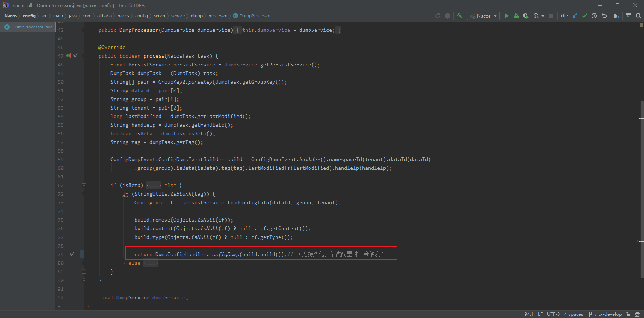The height and width of the screenshot is (318, 644).
Task: Commit changes with Git green checkmark
Action: pos(584,16)
